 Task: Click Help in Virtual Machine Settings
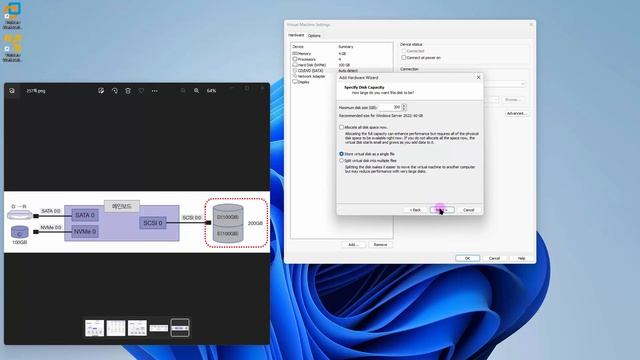click(521, 258)
